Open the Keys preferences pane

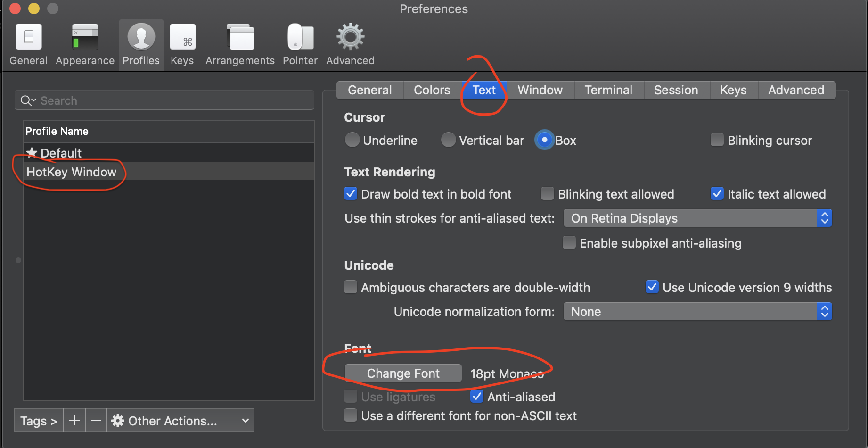click(182, 44)
